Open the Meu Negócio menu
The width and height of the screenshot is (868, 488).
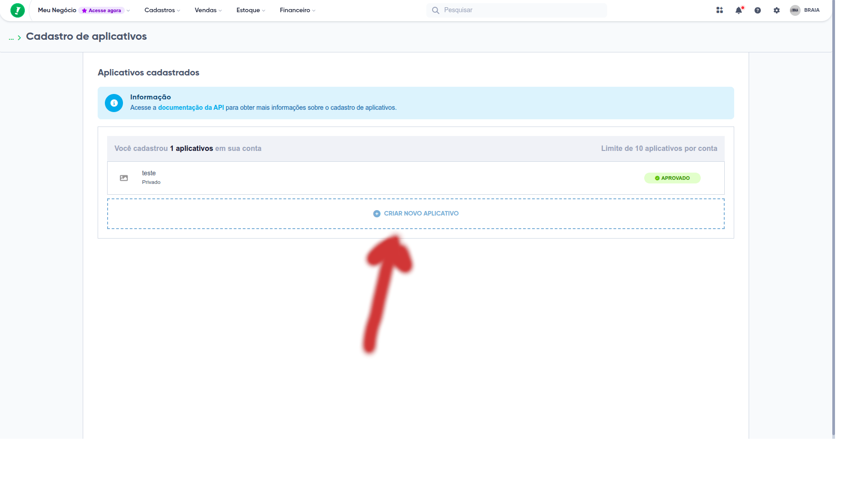click(57, 10)
